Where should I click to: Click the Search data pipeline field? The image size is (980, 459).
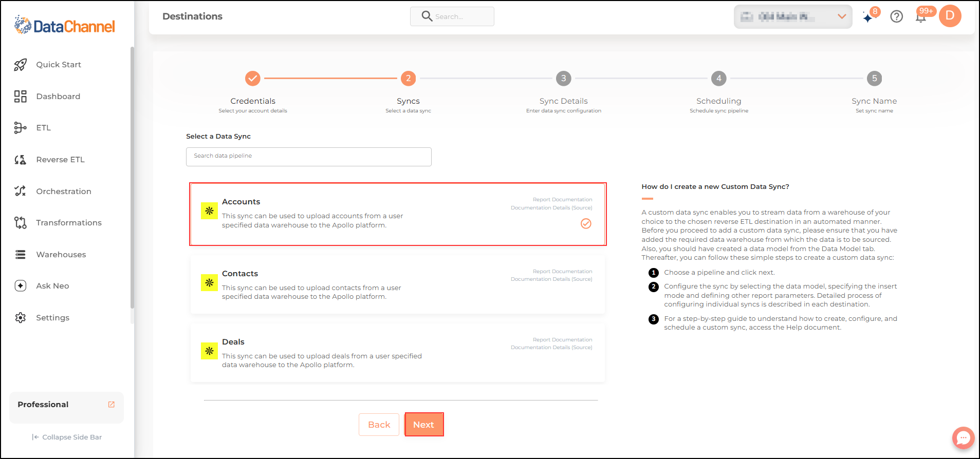tap(308, 157)
